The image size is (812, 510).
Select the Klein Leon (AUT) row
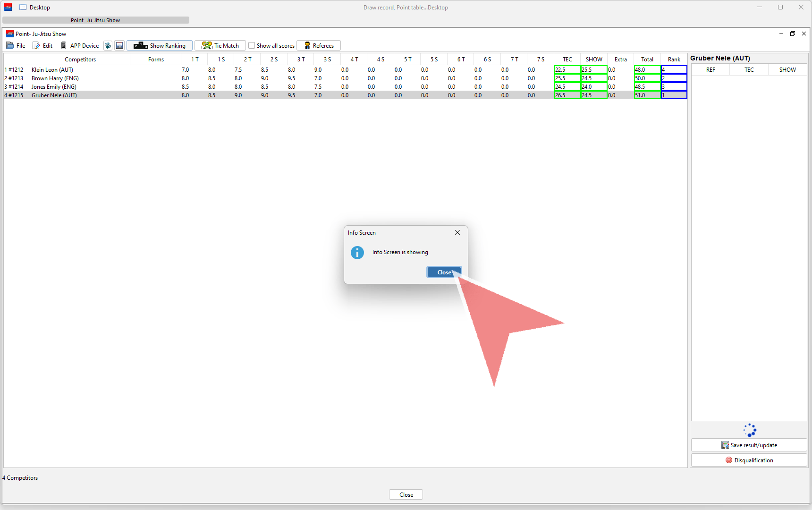click(52, 70)
